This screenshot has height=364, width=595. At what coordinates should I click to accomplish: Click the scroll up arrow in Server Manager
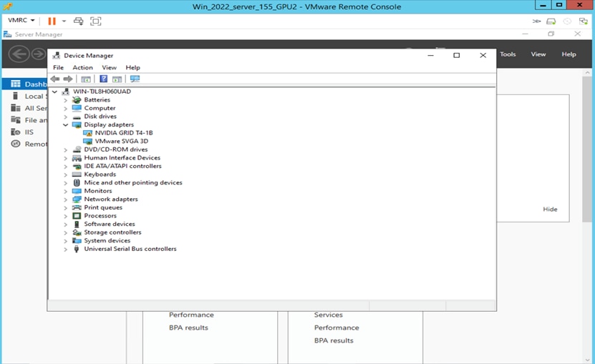587,72
